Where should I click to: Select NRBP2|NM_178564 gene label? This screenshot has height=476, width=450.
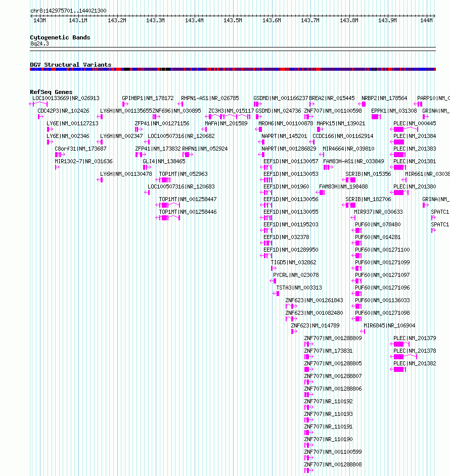[x=384, y=98]
